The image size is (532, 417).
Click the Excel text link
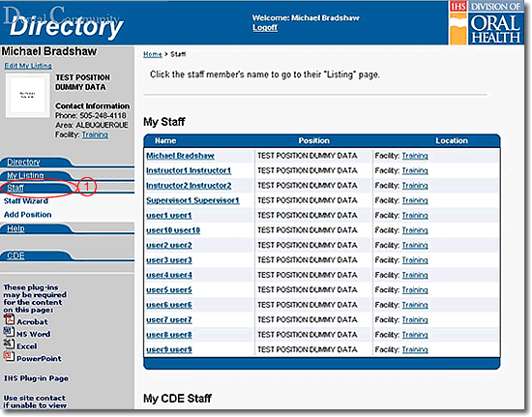pyautogui.click(x=27, y=346)
